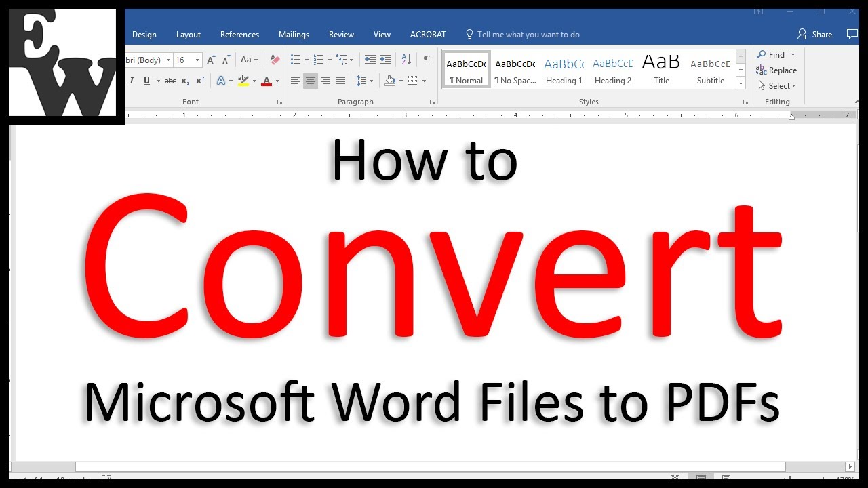Toggle superscript formatting
Image resolution: width=868 pixels, height=488 pixels.
[x=200, y=81]
